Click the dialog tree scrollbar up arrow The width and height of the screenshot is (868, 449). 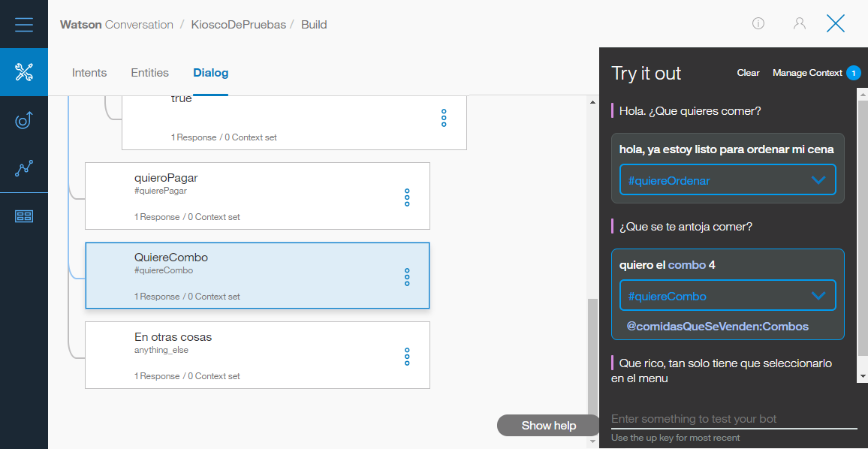point(592,102)
